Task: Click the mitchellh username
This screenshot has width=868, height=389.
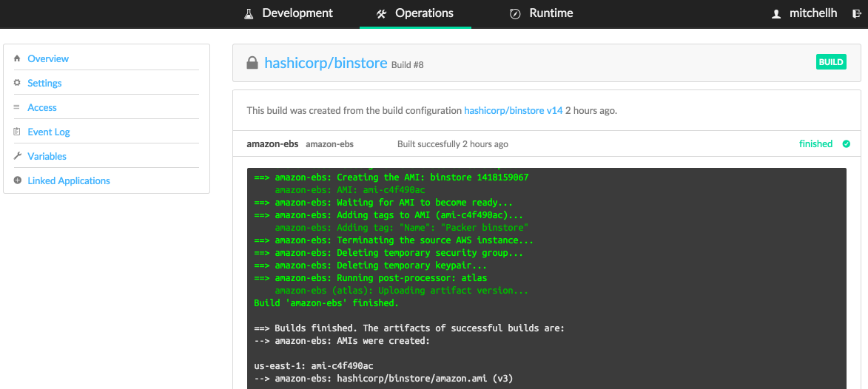Action: click(813, 14)
